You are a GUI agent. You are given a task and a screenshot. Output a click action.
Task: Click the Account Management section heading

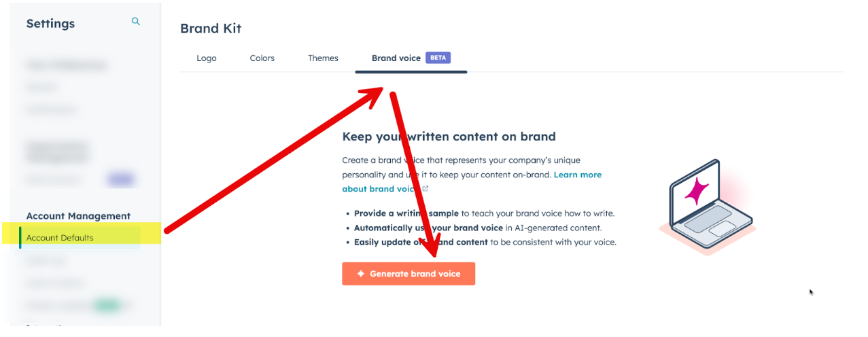pos(78,216)
